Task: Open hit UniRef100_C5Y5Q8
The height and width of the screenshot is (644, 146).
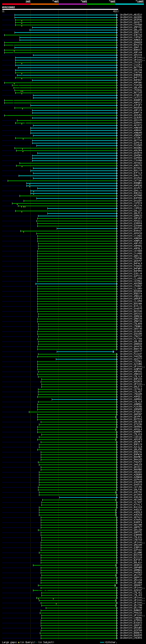Action: click(131, 25)
